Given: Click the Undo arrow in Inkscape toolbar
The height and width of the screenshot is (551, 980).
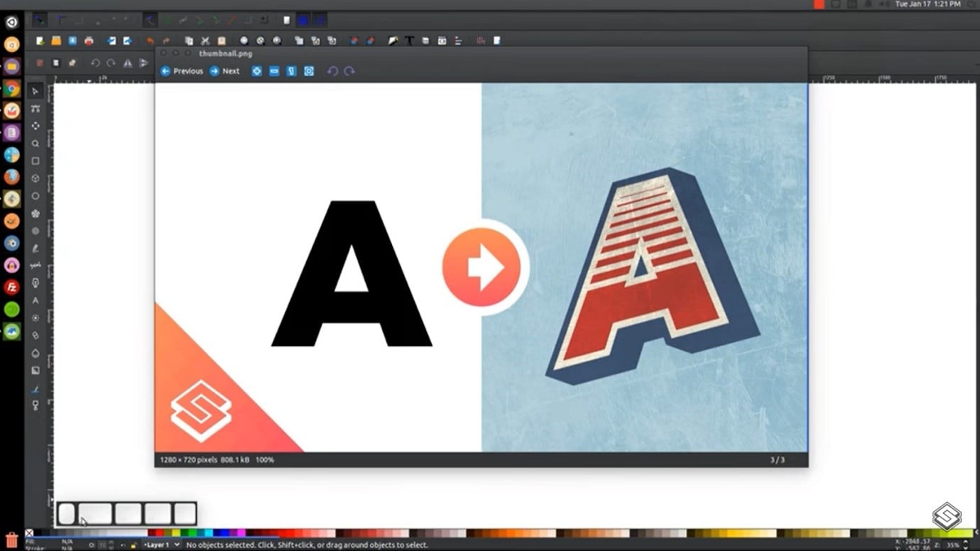Looking at the screenshot, I should pyautogui.click(x=150, y=41).
